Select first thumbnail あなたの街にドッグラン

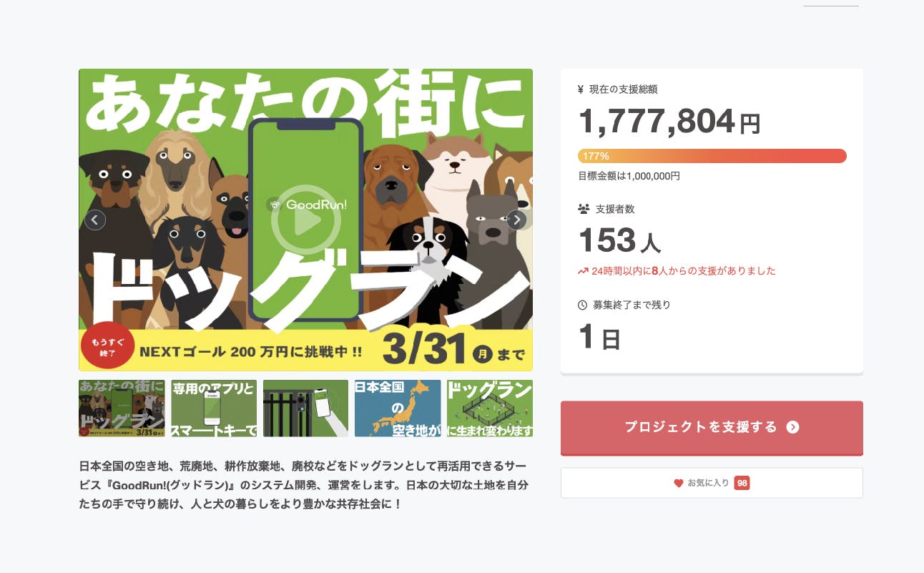pos(122,408)
